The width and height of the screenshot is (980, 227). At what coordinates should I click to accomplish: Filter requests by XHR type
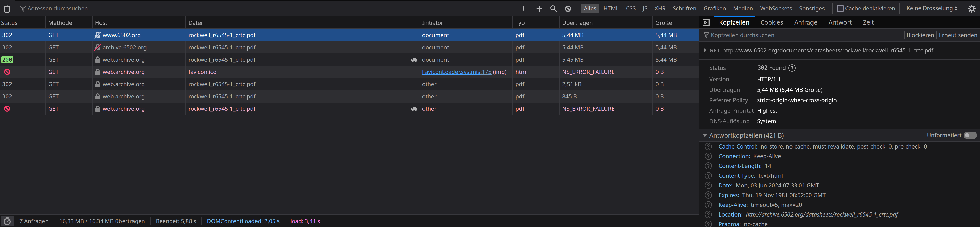point(660,8)
